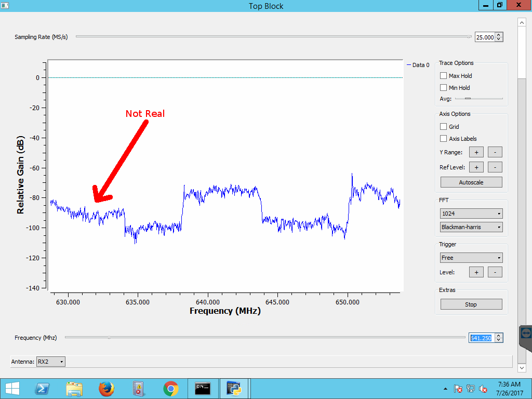532x399 pixels.
Task: Enable the Min Hold checkbox
Action: pos(443,88)
